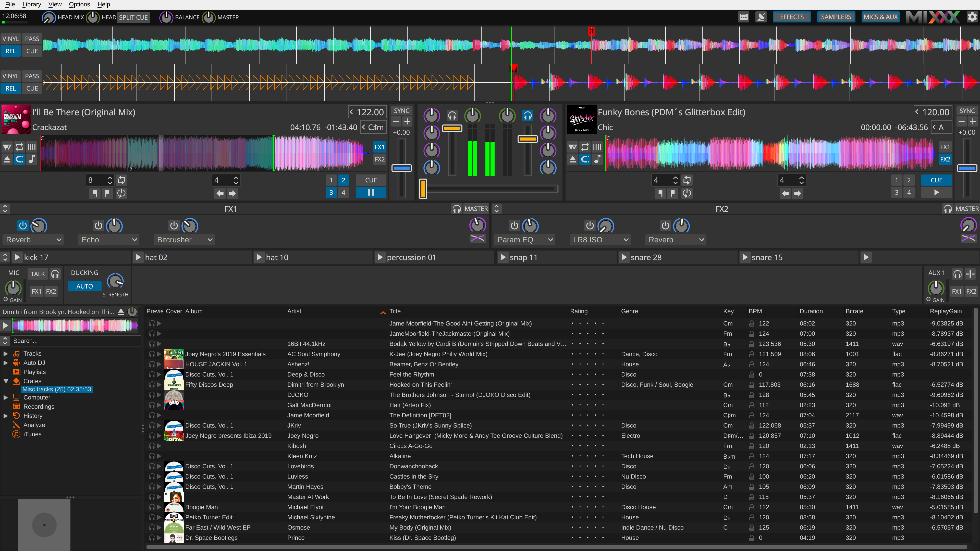Click the crossfader handle

423,189
